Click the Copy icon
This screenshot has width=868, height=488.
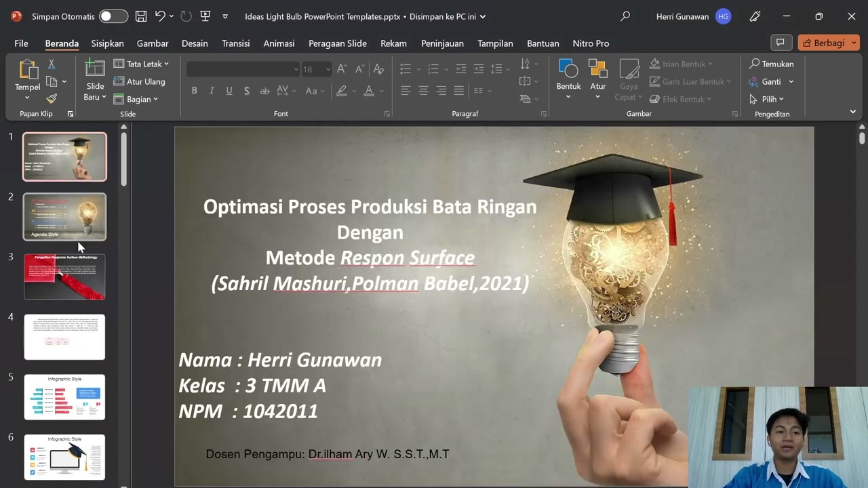point(52,81)
